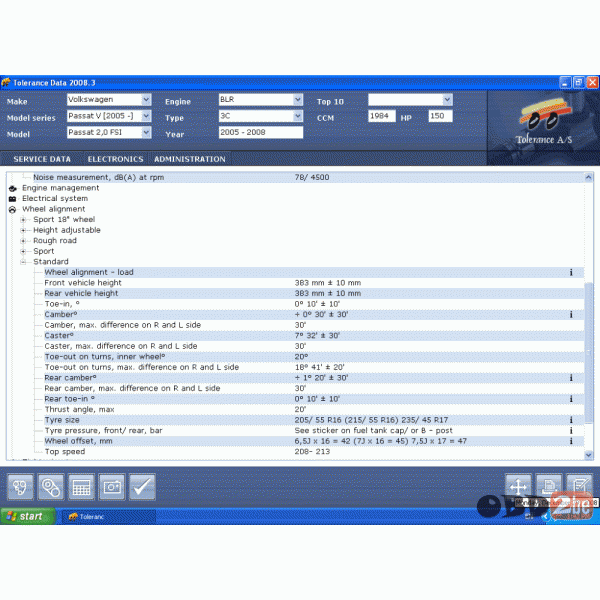Open the SERVICE DATA tab
Image resolution: width=600 pixels, height=600 pixels.
pos(42,159)
